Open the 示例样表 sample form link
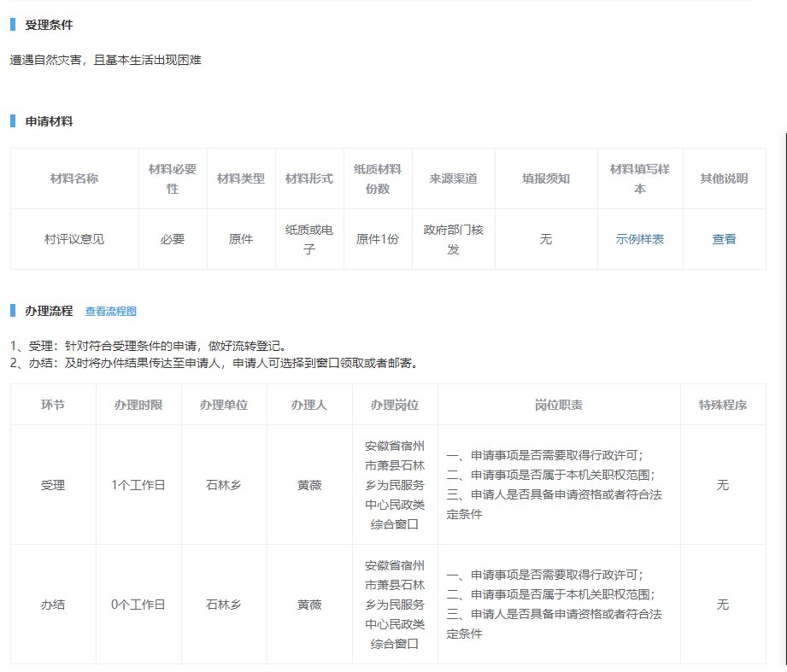Screen dimensions: 787x672 (639, 239)
